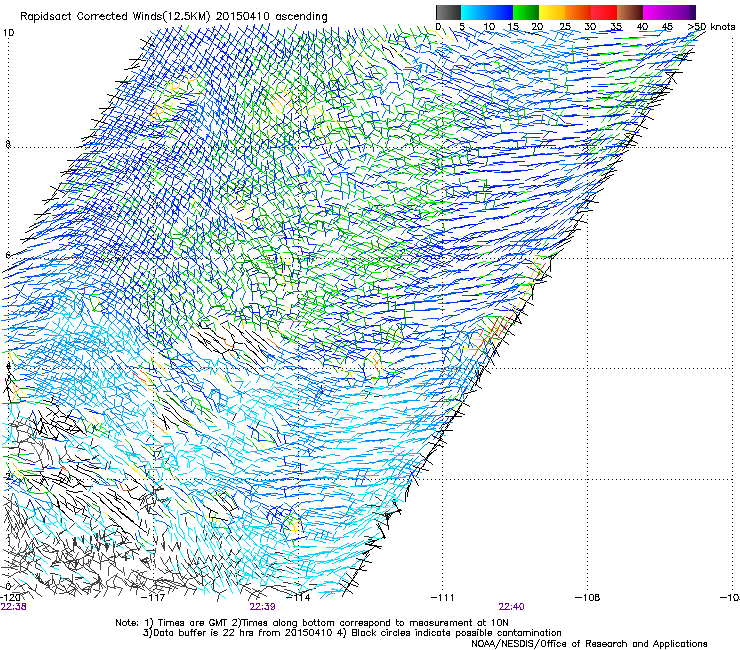
Task: Click the yellow 20-25 knots legend segment
Action: [x=552, y=12]
